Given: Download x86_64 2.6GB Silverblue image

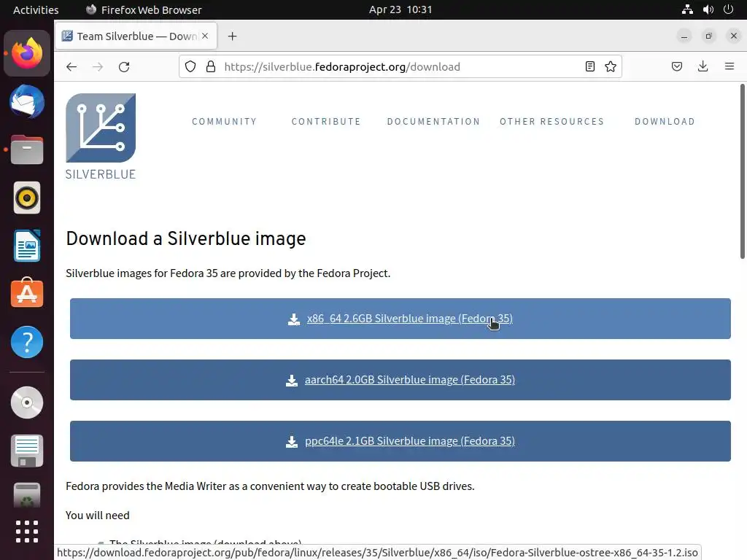Looking at the screenshot, I should coord(400,319).
